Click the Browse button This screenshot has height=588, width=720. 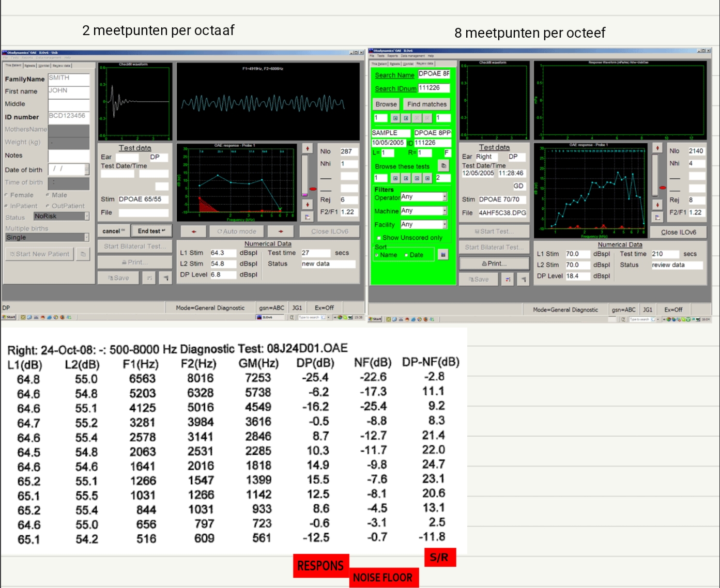coord(386,104)
